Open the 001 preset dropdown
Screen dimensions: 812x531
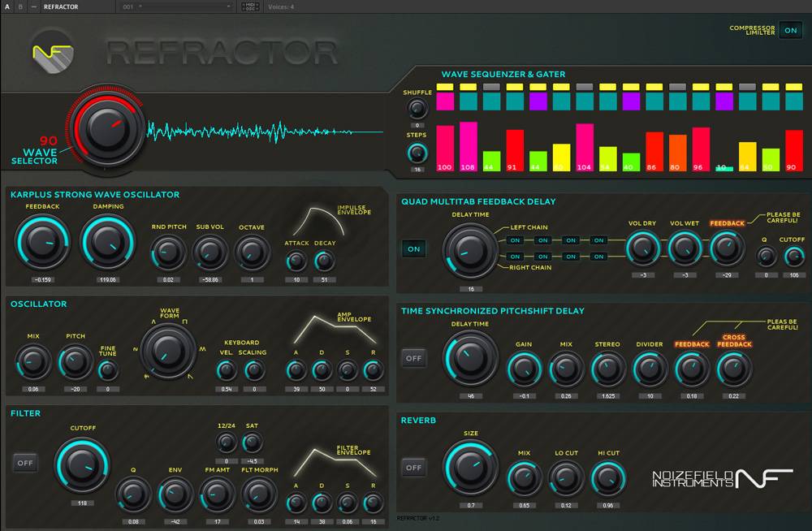(176, 6)
